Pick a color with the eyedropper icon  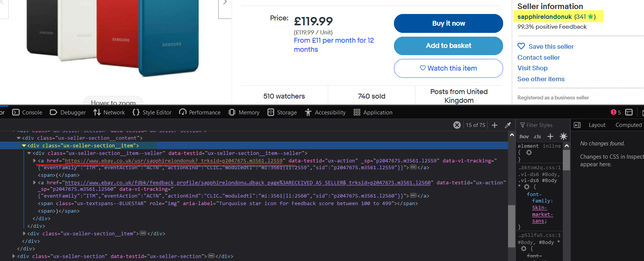[x=508, y=125]
